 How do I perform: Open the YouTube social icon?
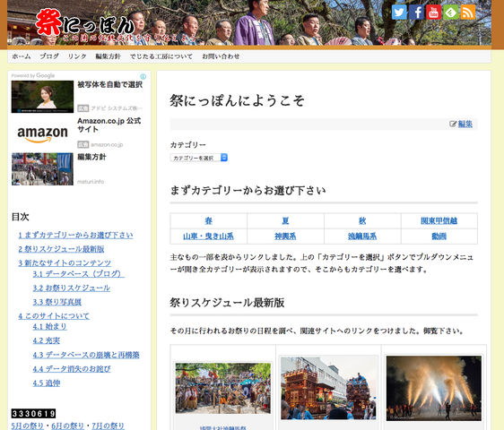click(434, 13)
